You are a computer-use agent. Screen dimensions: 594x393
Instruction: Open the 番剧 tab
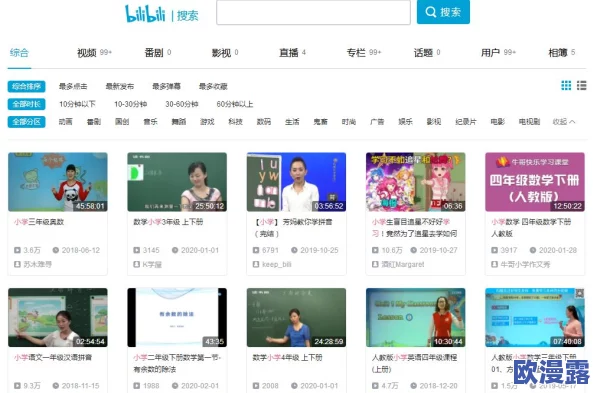158,53
